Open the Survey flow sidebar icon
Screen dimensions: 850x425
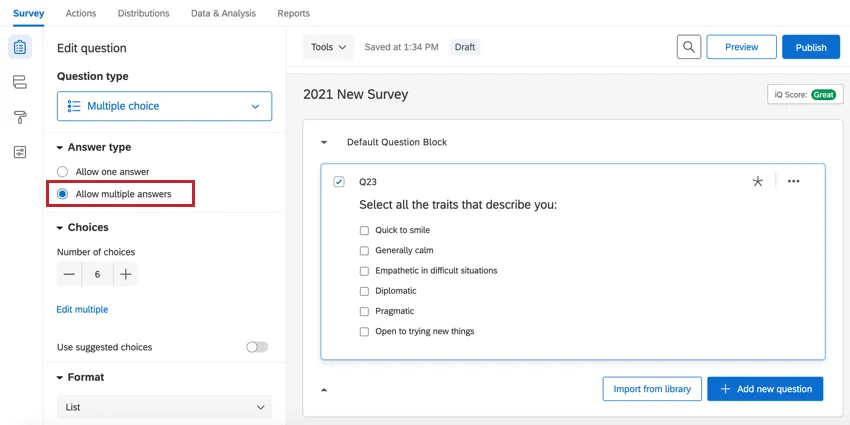(x=20, y=82)
